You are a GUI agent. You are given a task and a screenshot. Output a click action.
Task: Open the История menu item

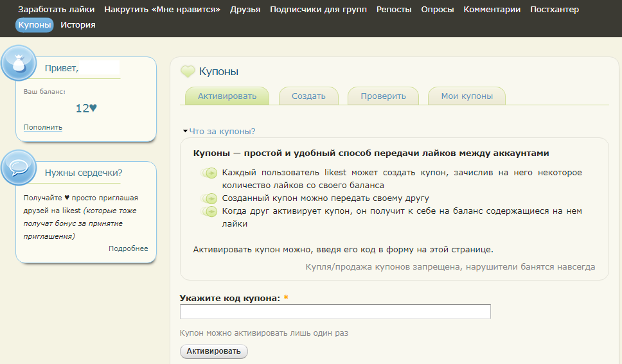click(x=78, y=25)
